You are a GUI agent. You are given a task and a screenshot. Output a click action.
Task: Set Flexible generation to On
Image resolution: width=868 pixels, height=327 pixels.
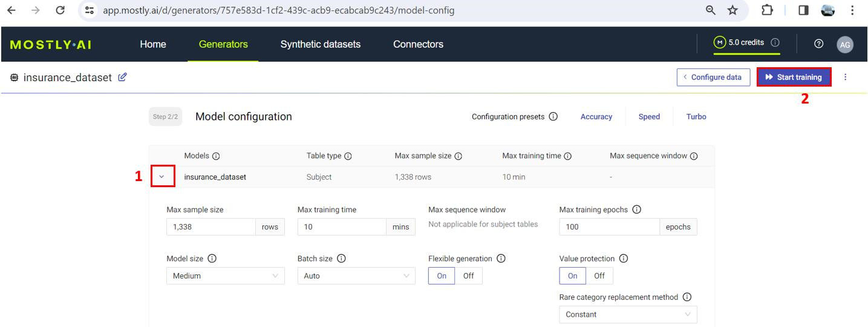(442, 276)
